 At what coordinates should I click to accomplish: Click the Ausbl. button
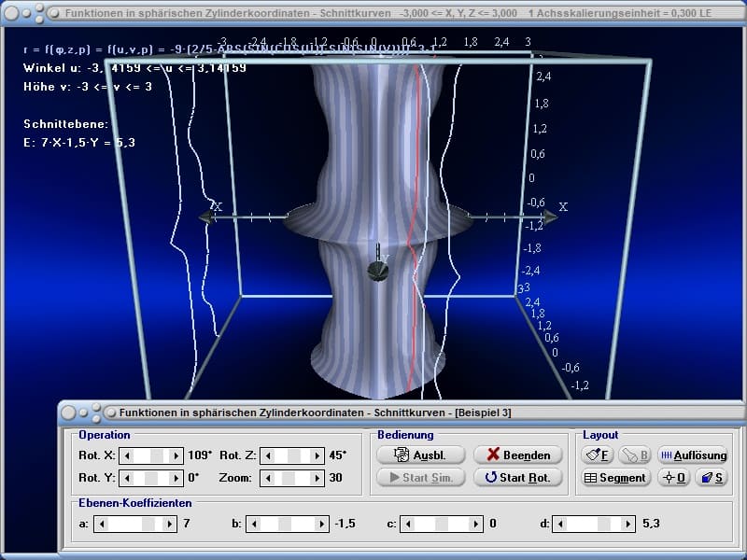pos(420,455)
